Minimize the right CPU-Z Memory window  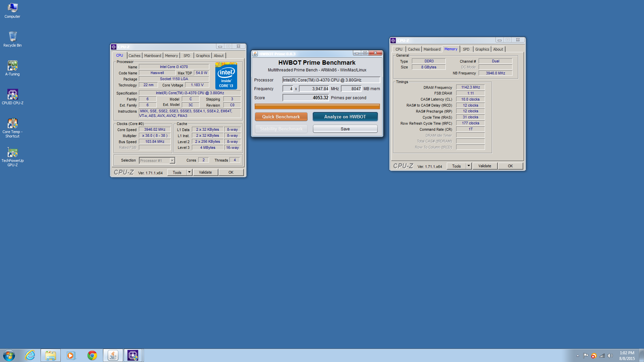point(499,40)
